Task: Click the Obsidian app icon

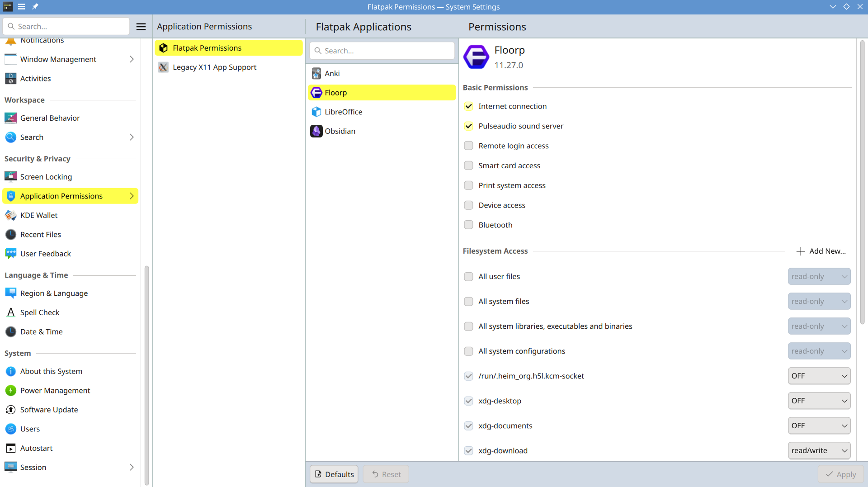Action: (316, 131)
